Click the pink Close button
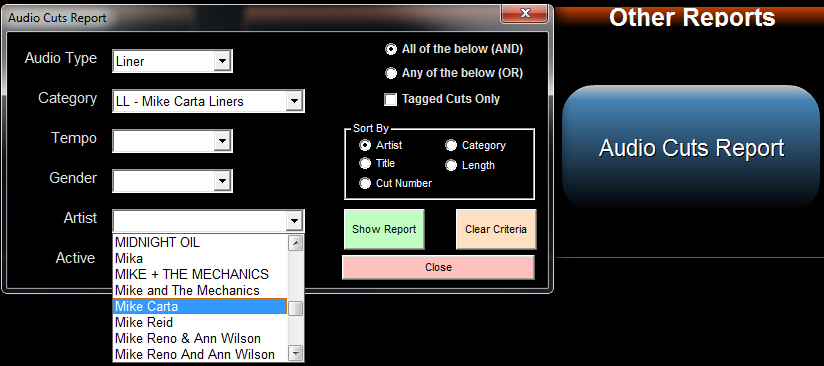Screen dimensions: 824x366 tap(438, 267)
